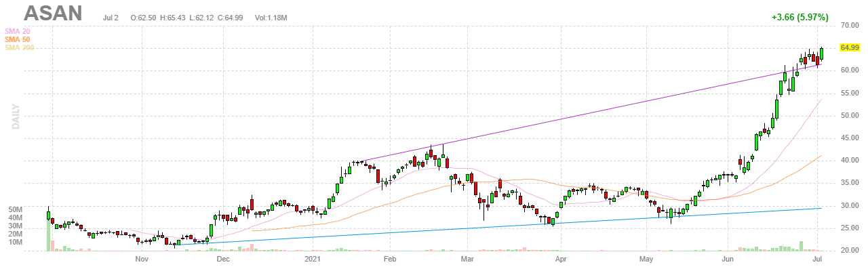868x271 pixels.
Task: Click the Feb label on time axis
Action: coord(389,259)
